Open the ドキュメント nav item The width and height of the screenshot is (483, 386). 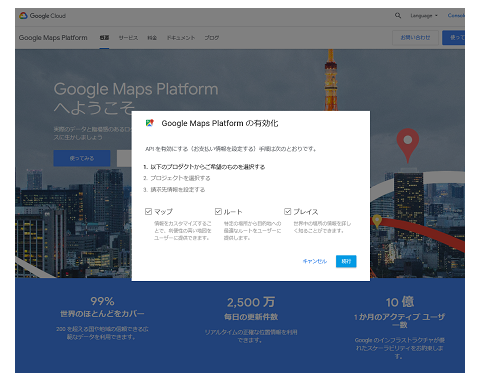181,38
